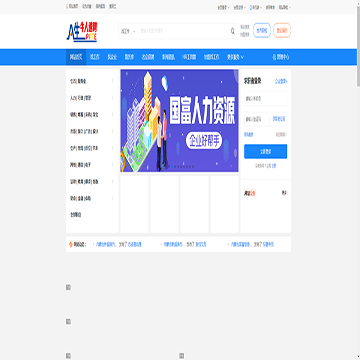
Task: Click the 企业好帮手 pill on the banner
Action: (204, 142)
